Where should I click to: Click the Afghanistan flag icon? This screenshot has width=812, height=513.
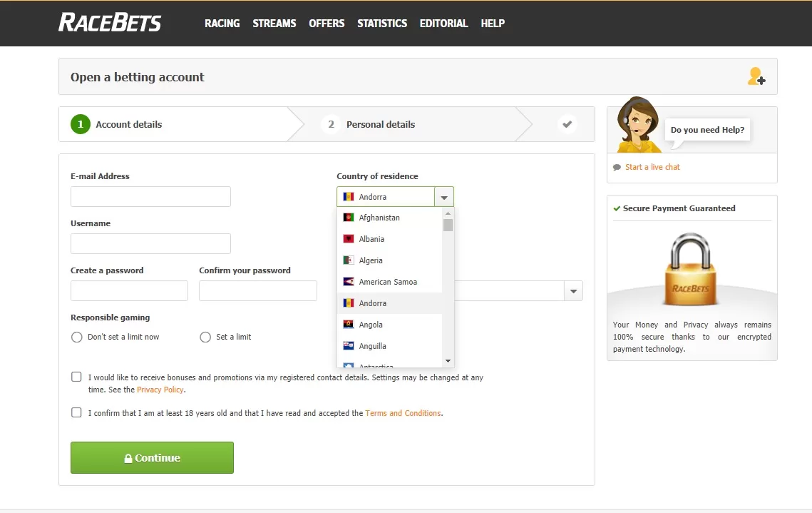click(349, 218)
